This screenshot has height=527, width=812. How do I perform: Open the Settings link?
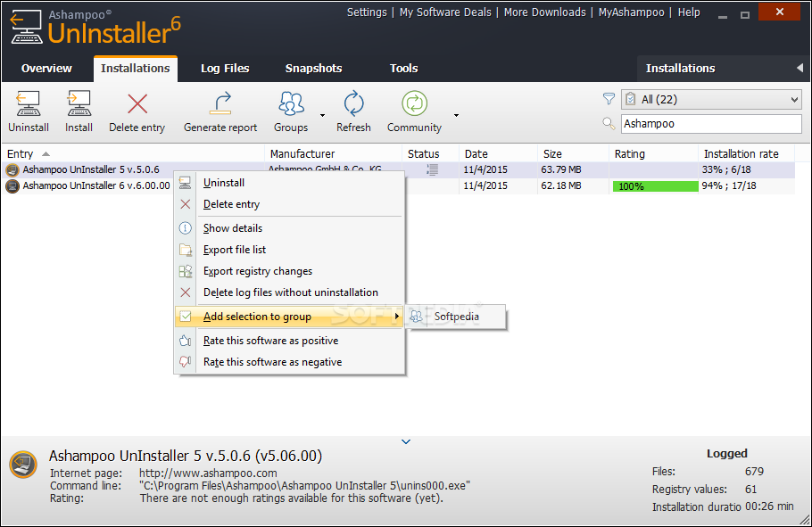click(x=367, y=12)
